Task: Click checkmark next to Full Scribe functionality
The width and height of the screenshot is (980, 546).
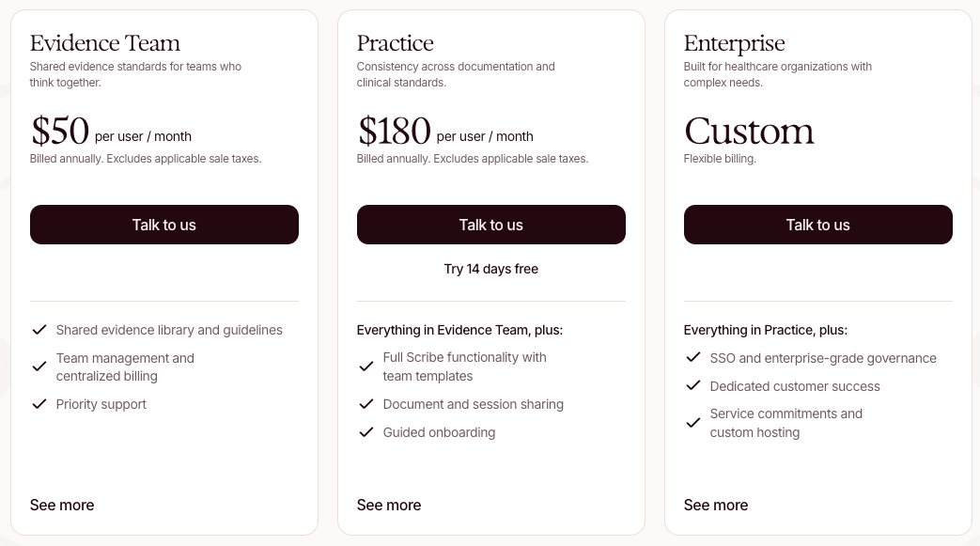Action: tap(366, 367)
